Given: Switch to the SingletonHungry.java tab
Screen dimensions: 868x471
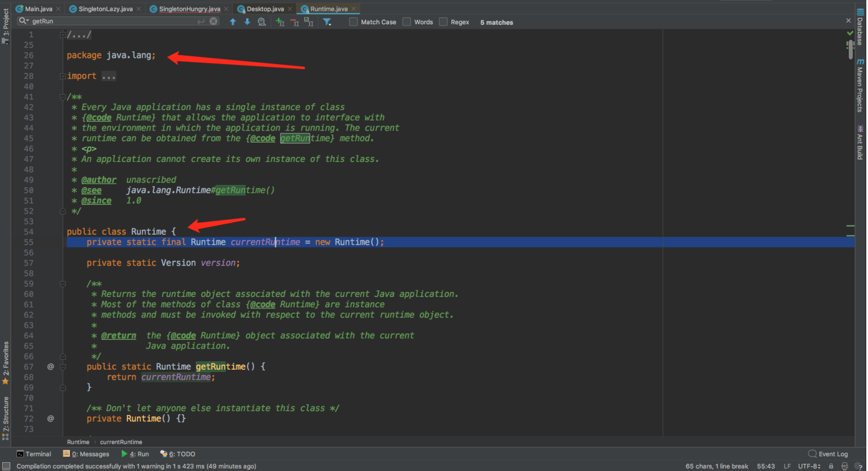Looking at the screenshot, I should pos(190,9).
